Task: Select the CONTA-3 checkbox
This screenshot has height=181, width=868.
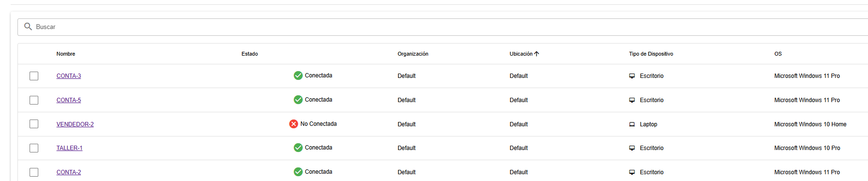Action: [34, 76]
